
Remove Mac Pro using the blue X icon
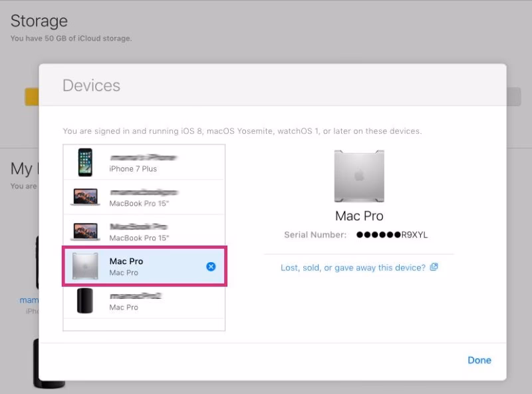211,267
